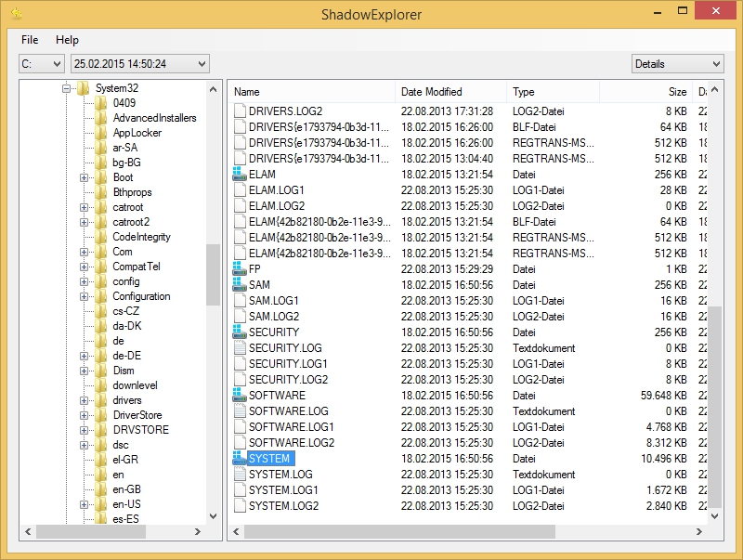Open the shadow copy date dropdown

139,64
